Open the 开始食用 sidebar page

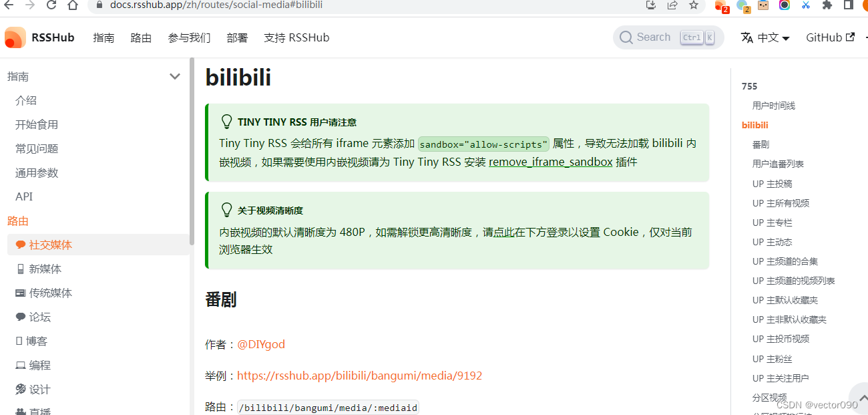tap(37, 124)
